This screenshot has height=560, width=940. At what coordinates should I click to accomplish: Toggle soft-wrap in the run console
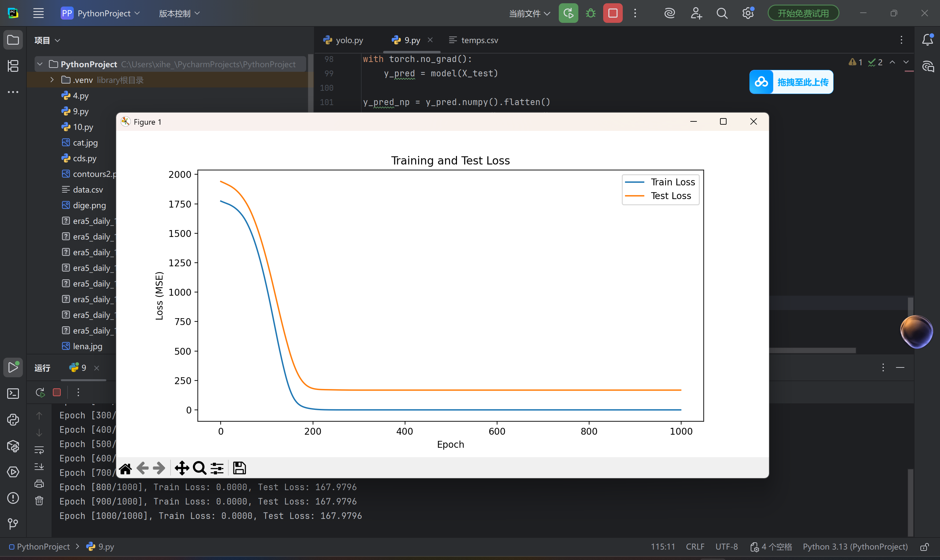pyautogui.click(x=39, y=450)
